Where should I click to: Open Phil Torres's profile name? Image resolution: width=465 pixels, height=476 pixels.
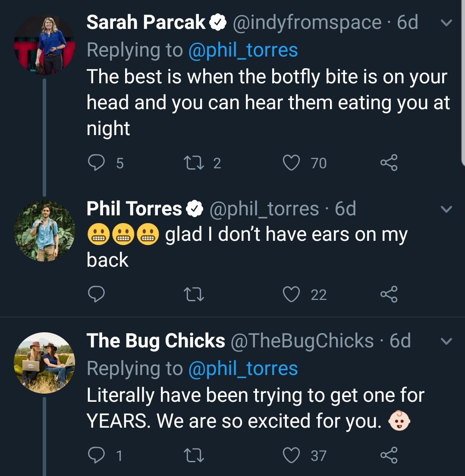134,209
